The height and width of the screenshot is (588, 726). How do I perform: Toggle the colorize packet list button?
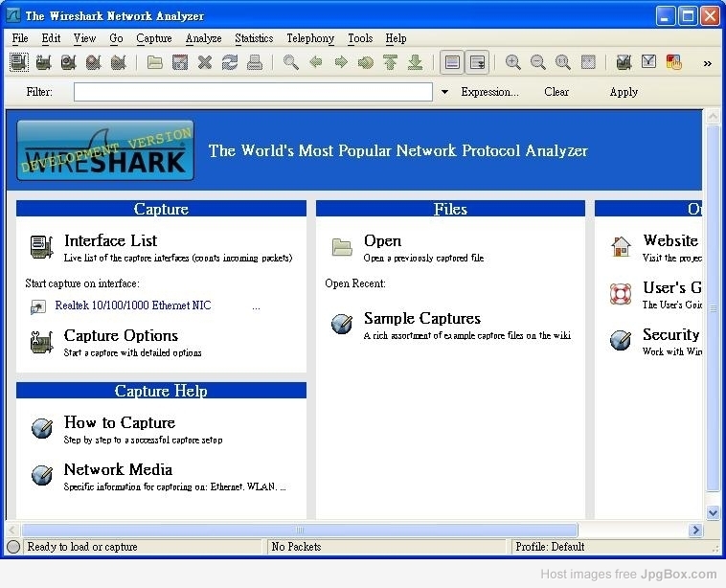(452, 63)
